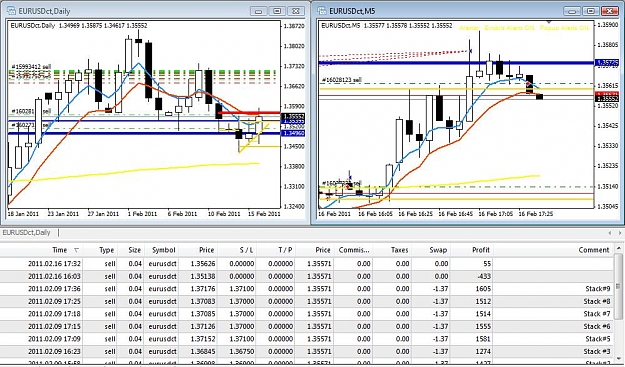625x367 pixels.
Task: Click the 1 Feb 2011 date on Daily chart axis
Action: (x=142, y=214)
